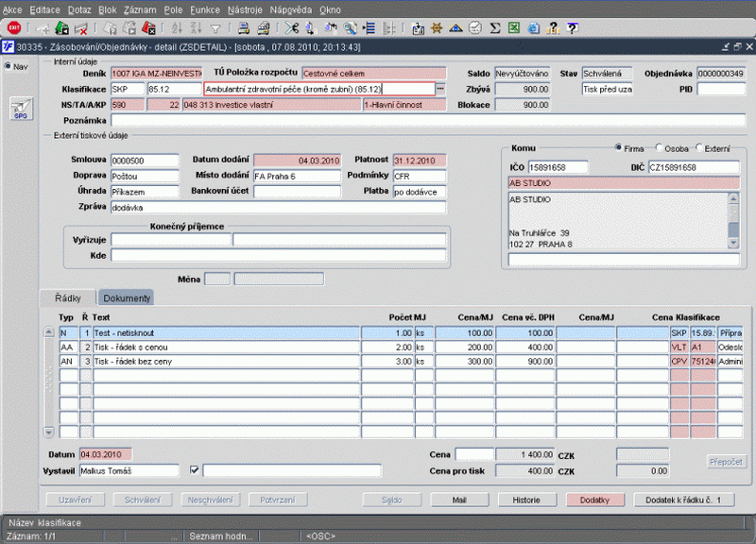Click the Bankovní účet input field
The image size is (756, 544).
297,192
